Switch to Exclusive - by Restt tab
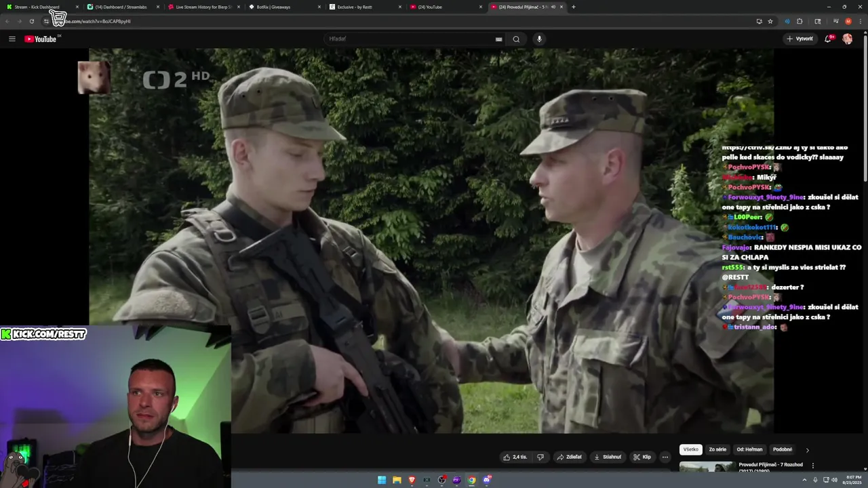This screenshot has width=868, height=488. pos(363,7)
